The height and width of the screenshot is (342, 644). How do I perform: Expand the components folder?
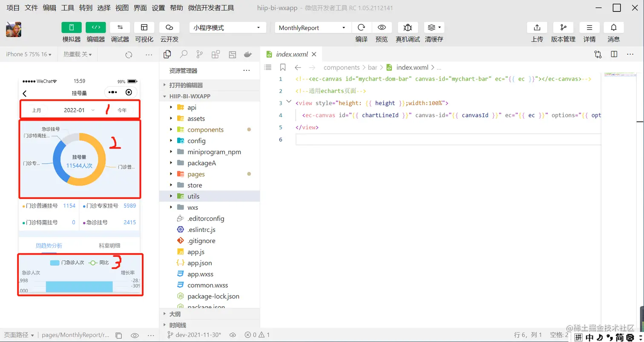210,130
